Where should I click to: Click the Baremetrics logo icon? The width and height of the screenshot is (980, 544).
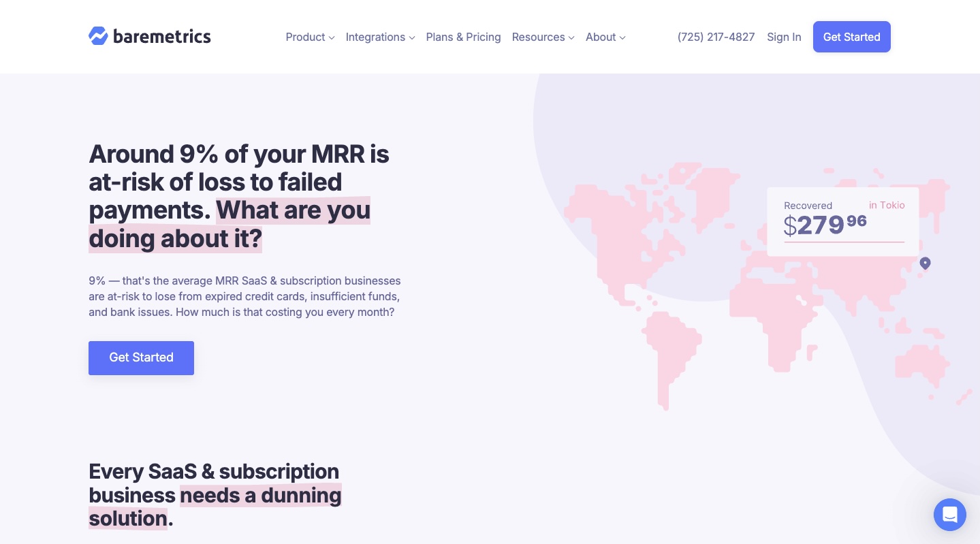[98, 37]
